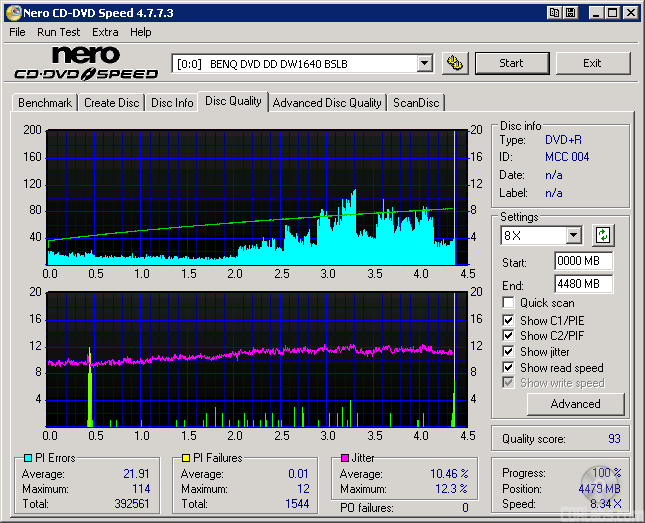645x523 pixels.
Task: Click the copy-to-clipboard icon in title bar
Action: coord(554,13)
